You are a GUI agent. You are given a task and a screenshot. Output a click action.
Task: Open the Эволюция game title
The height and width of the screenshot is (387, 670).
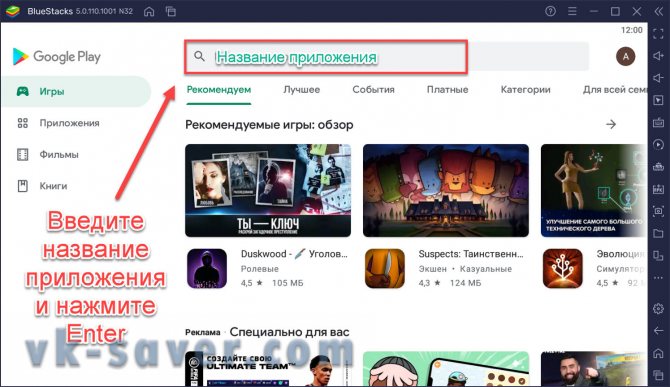621,254
